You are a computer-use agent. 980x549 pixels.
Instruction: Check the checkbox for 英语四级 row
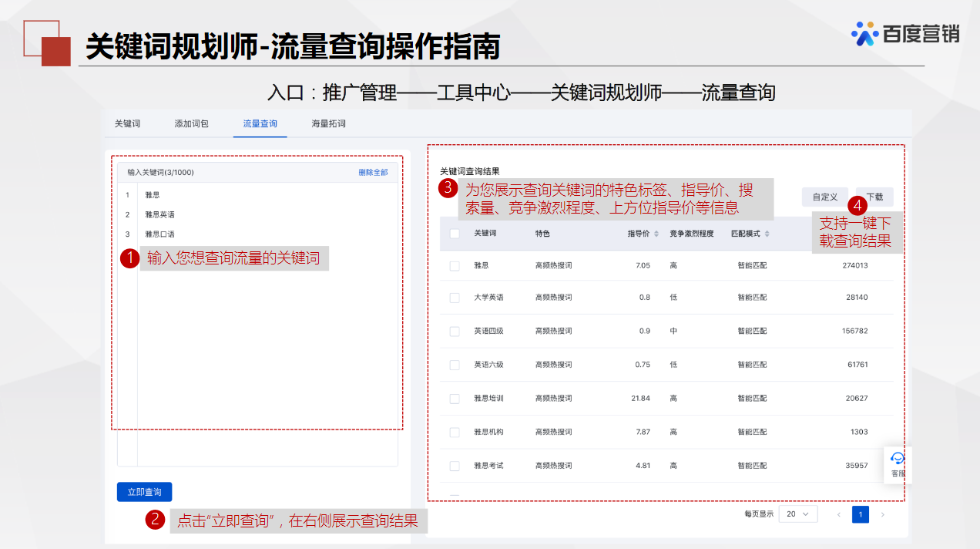(x=454, y=331)
